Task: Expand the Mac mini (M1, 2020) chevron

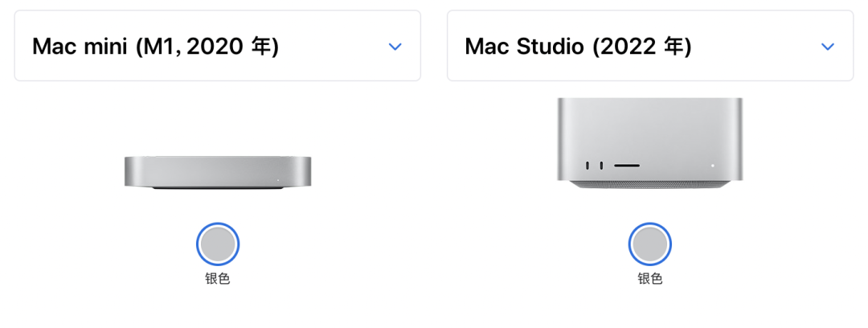Action: 395,47
